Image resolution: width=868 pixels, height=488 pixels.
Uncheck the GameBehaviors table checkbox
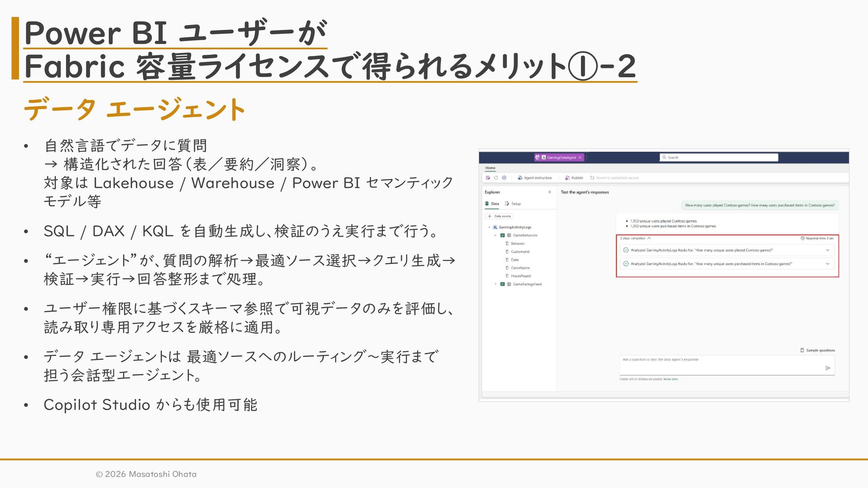coord(502,235)
